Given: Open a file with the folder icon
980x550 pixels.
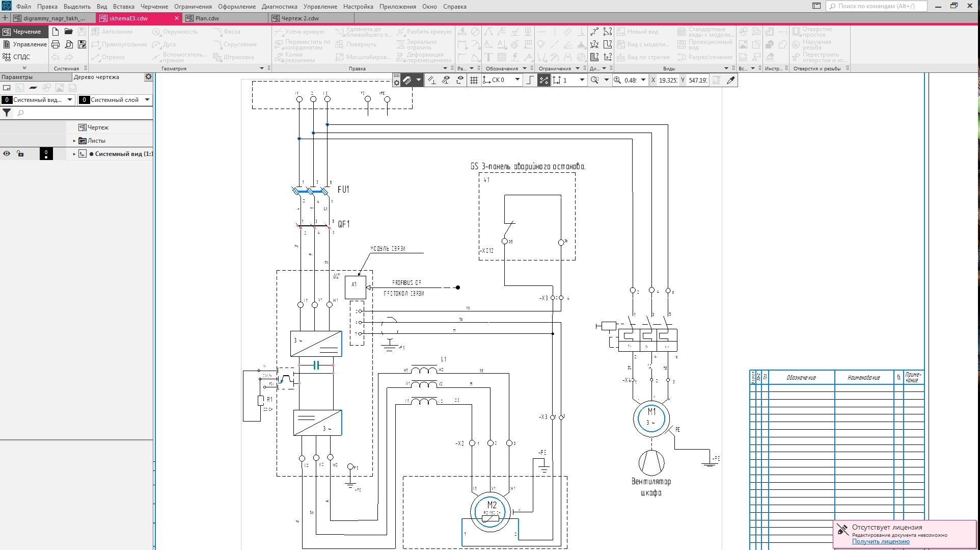Looking at the screenshot, I should (x=69, y=32).
